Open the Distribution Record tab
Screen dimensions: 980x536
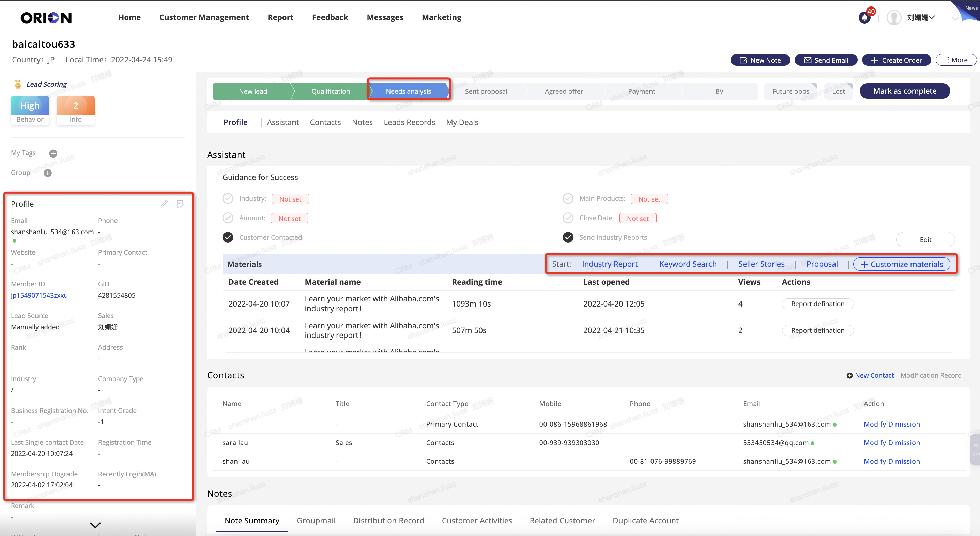(x=388, y=521)
